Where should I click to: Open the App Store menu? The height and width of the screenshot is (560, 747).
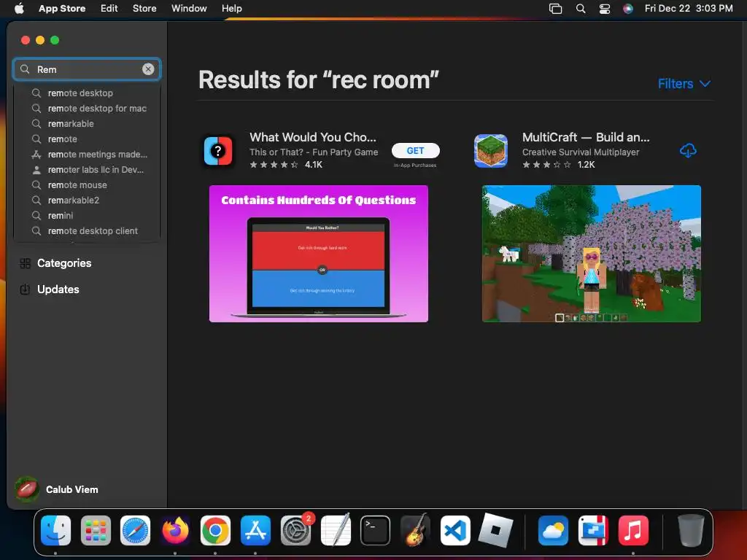tap(62, 8)
